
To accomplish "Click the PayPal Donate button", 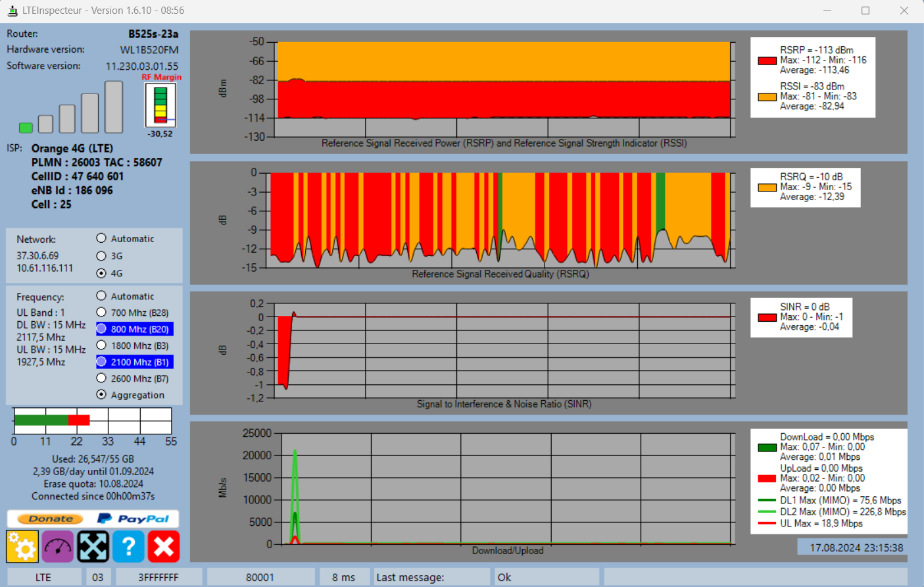I will point(93,519).
